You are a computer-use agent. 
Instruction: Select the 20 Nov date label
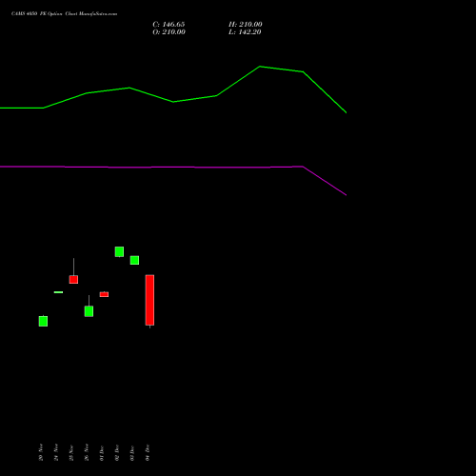tap(41, 452)
